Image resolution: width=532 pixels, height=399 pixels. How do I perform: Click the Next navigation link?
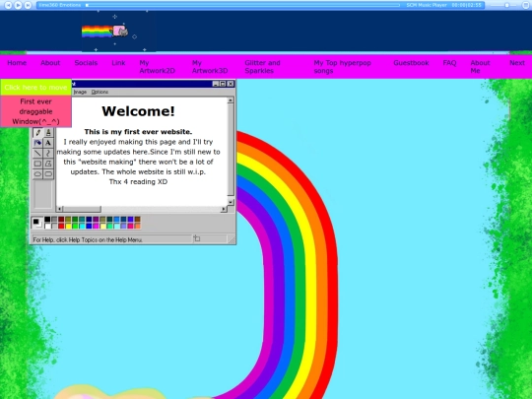(x=517, y=63)
